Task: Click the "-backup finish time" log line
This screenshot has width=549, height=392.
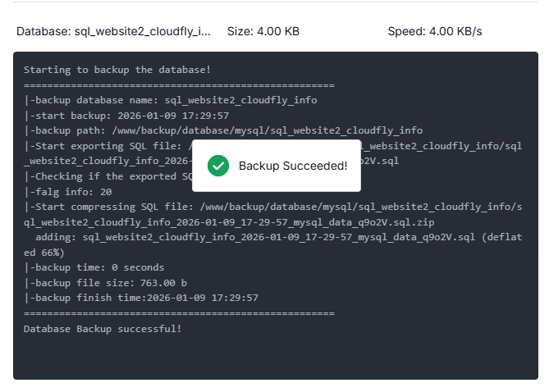Action: (x=141, y=298)
